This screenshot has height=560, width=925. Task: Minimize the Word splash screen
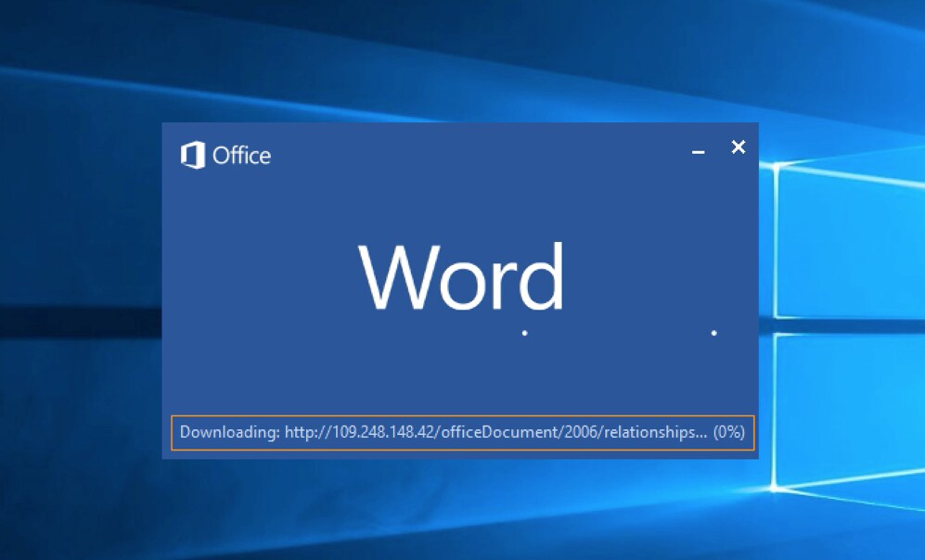tap(698, 152)
